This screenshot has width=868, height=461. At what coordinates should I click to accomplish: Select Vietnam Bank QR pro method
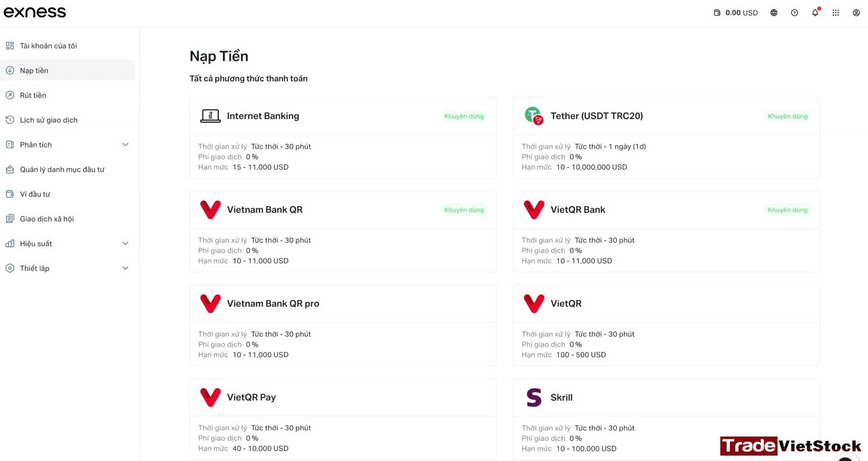[343, 325]
